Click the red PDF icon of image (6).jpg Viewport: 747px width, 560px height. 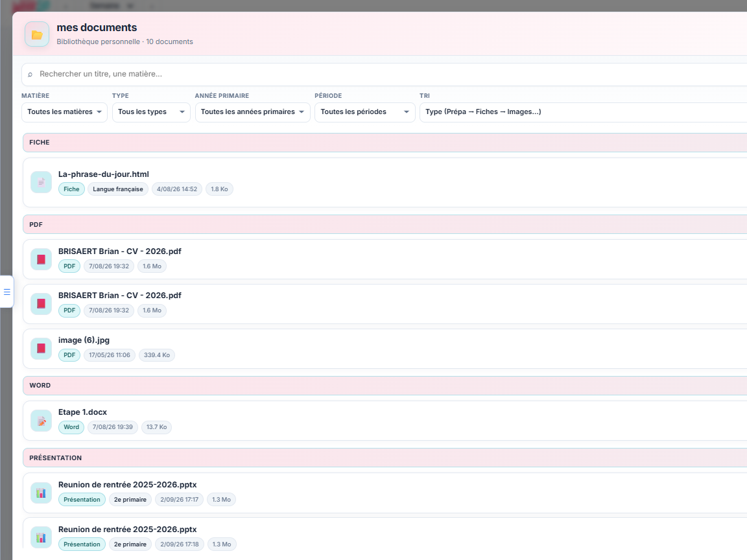click(x=41, y=348)
